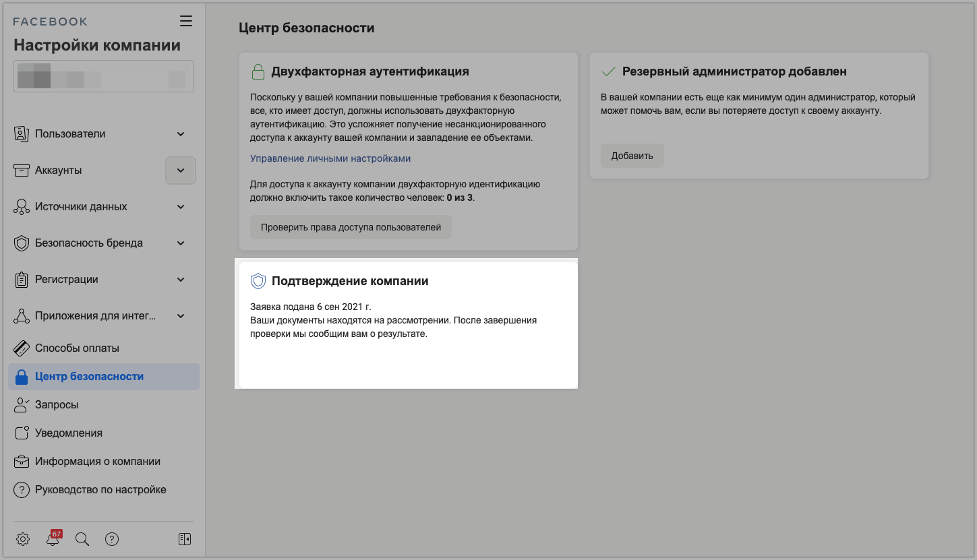
Task: Expand the Безопасность бренда chevron
Action: pyautogui.click(x=181, y=243)
